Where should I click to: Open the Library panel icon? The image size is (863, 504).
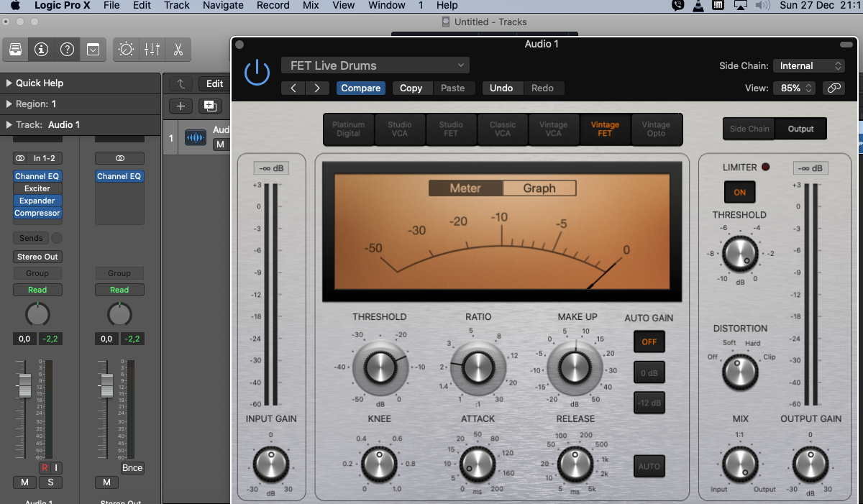click(x=15, y=50)
